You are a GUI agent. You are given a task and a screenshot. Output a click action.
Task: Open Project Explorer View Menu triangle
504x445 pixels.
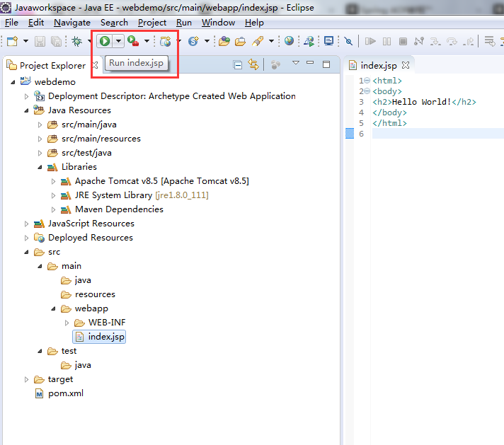coord(296,63)
